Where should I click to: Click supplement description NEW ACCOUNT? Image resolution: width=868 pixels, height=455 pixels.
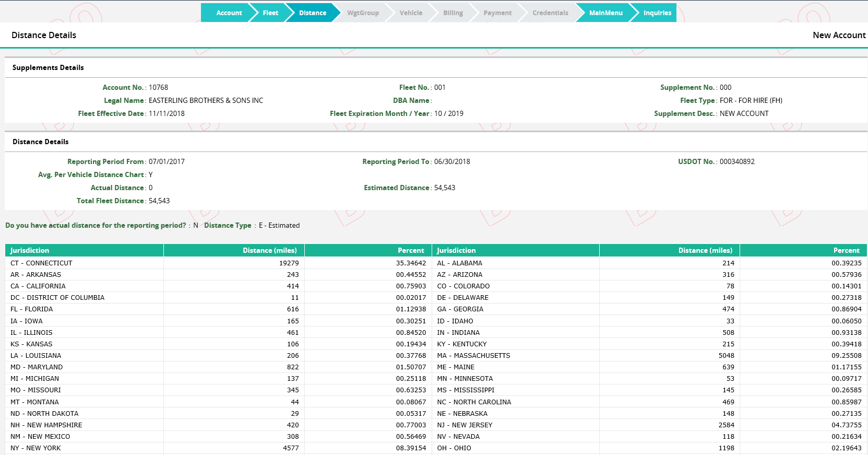(744, 113)
